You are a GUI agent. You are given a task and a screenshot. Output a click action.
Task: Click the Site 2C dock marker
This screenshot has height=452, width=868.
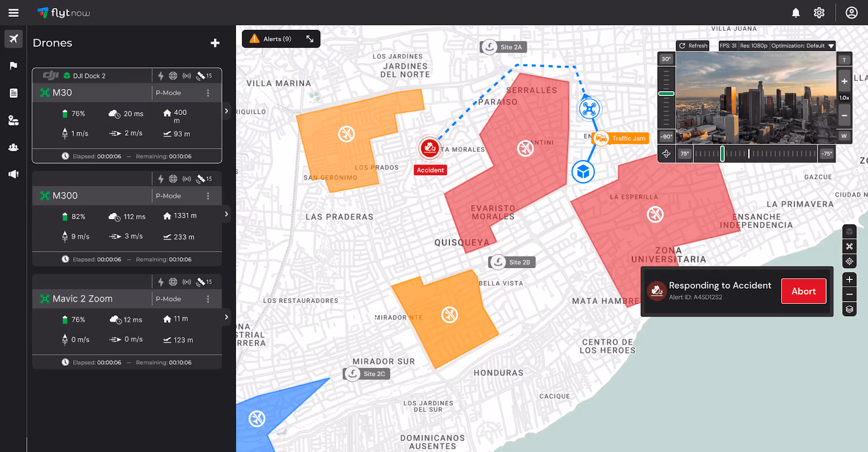tap(367, 374)
